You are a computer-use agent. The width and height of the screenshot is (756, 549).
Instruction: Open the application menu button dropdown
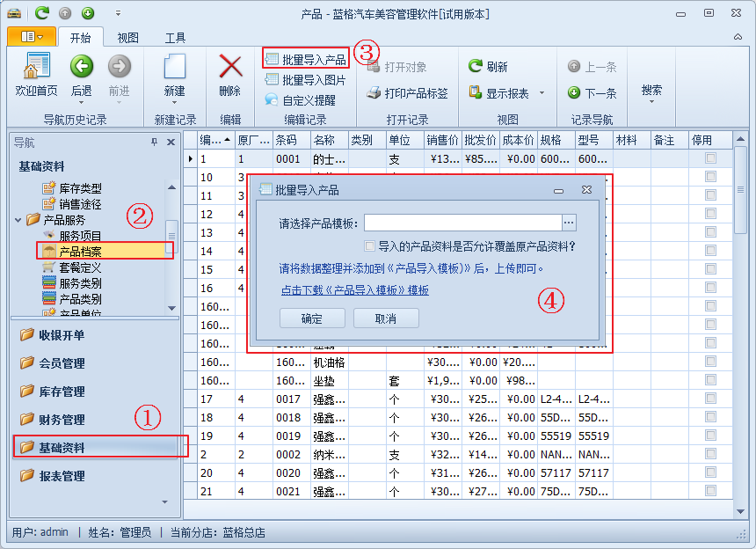pos(32,37)
